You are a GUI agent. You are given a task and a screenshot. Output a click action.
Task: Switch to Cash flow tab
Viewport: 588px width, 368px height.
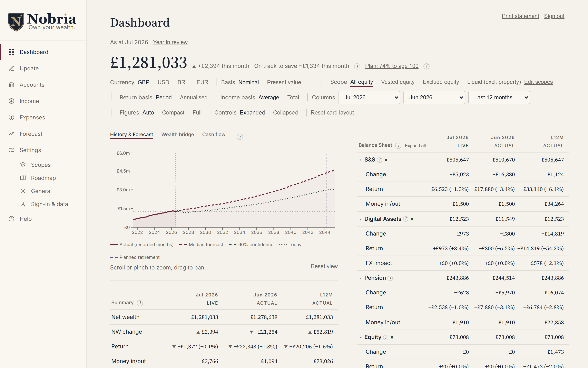(x=214, y=135)
